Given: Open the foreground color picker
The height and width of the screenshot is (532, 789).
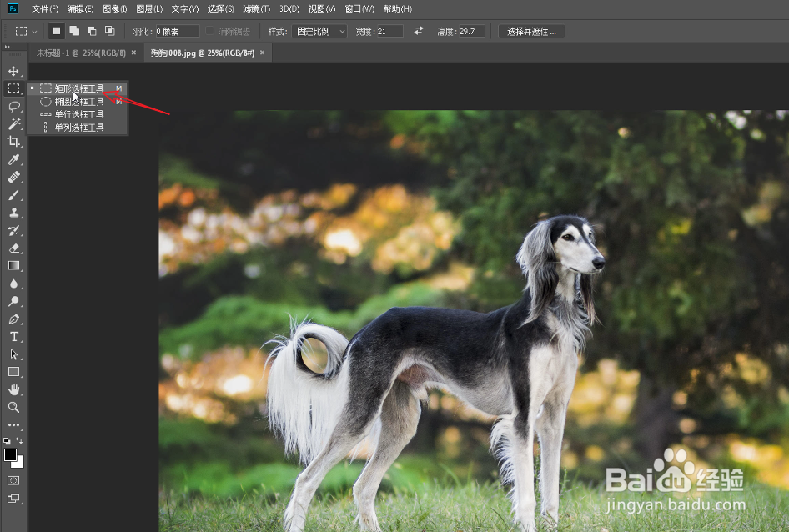Looking at the screenshot, I should pos(9,454).
